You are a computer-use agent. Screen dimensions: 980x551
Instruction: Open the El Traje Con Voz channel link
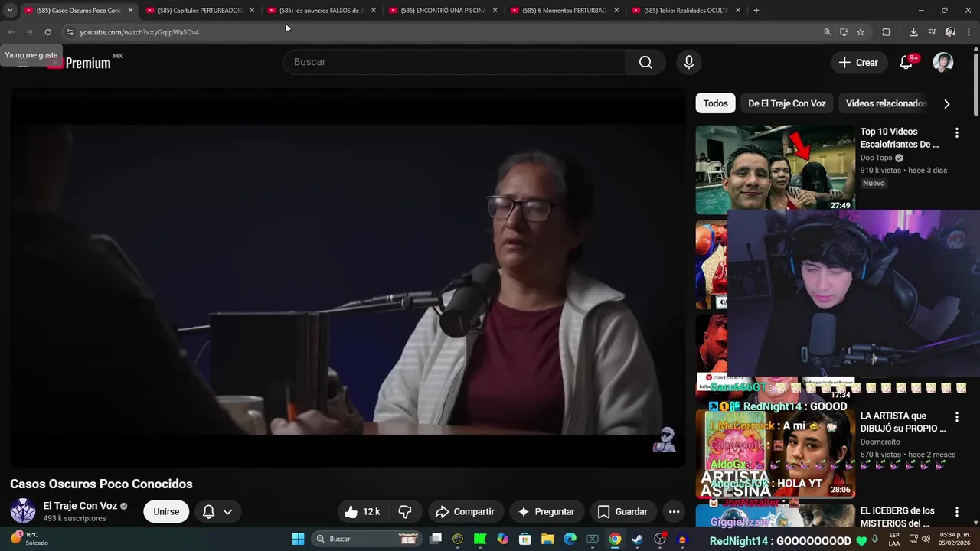(80, 506)
